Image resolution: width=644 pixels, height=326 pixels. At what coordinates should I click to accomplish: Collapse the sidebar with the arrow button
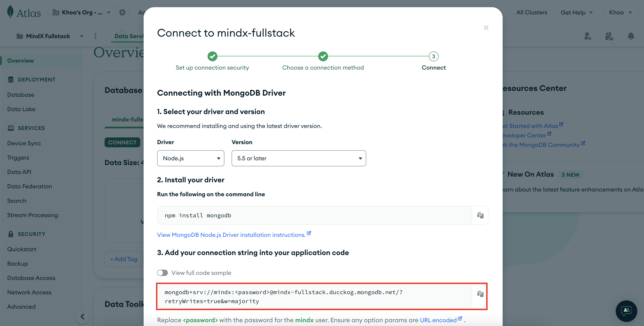click(x=83, y=317)
